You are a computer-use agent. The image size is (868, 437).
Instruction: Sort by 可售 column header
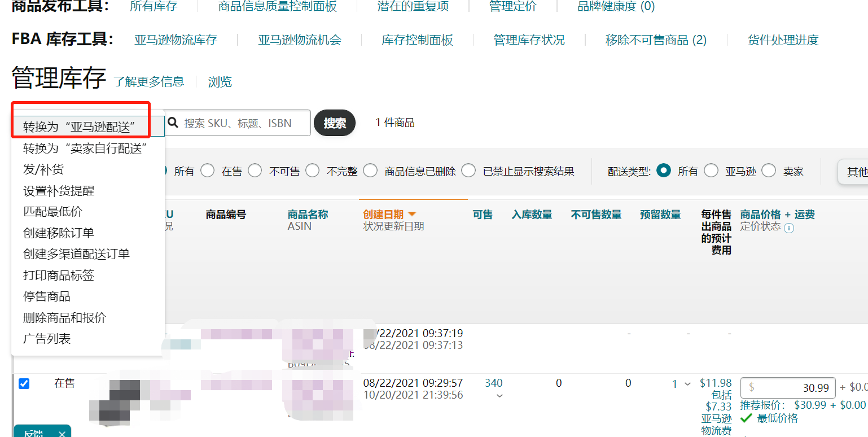point(483,215)
